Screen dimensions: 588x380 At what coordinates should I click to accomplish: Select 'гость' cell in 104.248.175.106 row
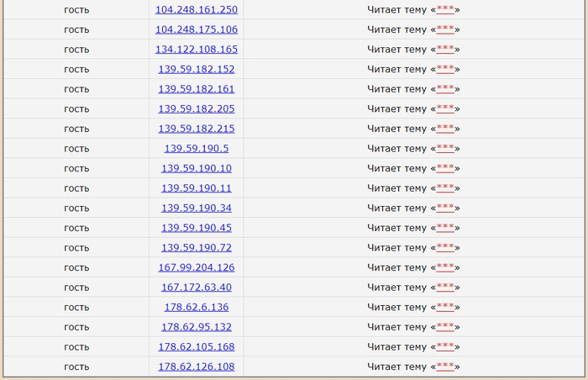click(x=76, y=30)
